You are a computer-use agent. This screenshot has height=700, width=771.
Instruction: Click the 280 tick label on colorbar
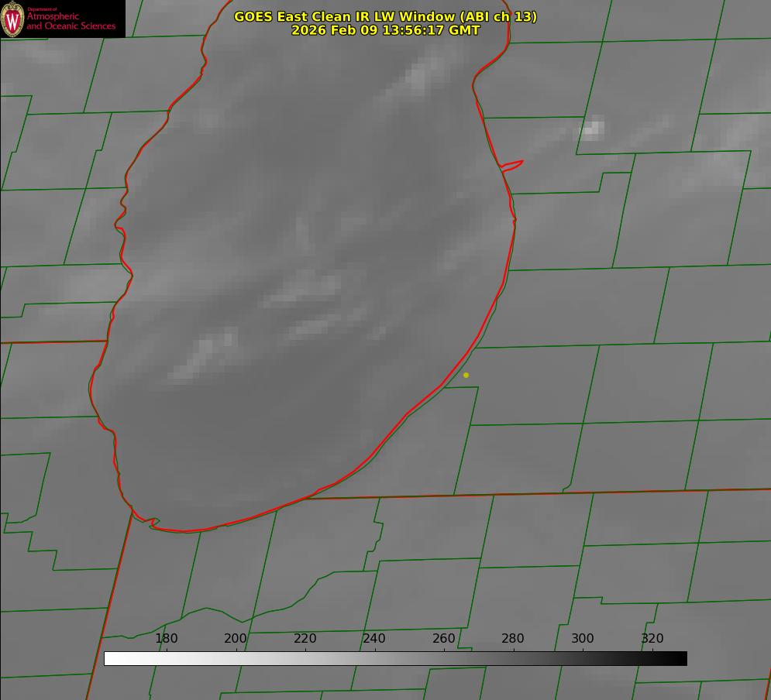point(513,639)
